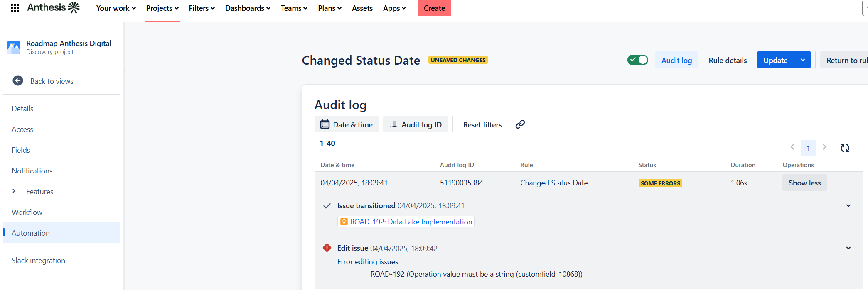This screenshot has height=290, width=868.
Task: Click the red error icon beside Edit issue
Action: tap(327, 248)
